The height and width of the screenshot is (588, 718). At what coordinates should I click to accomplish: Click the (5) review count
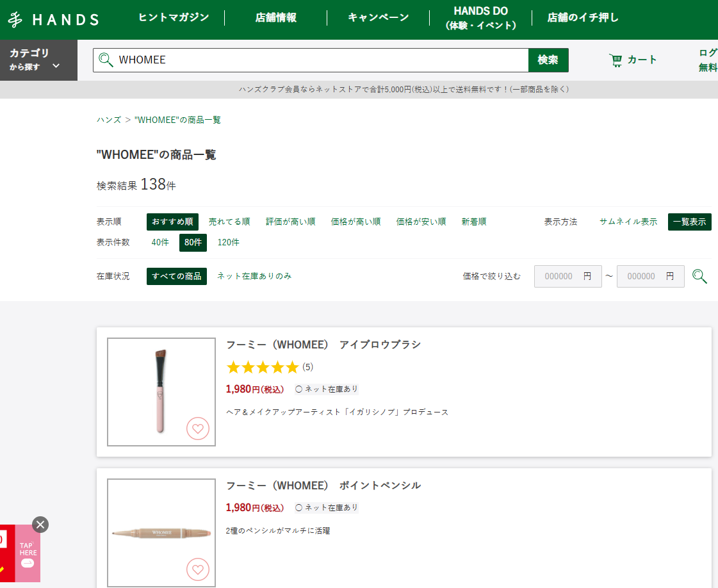[307, 367]
